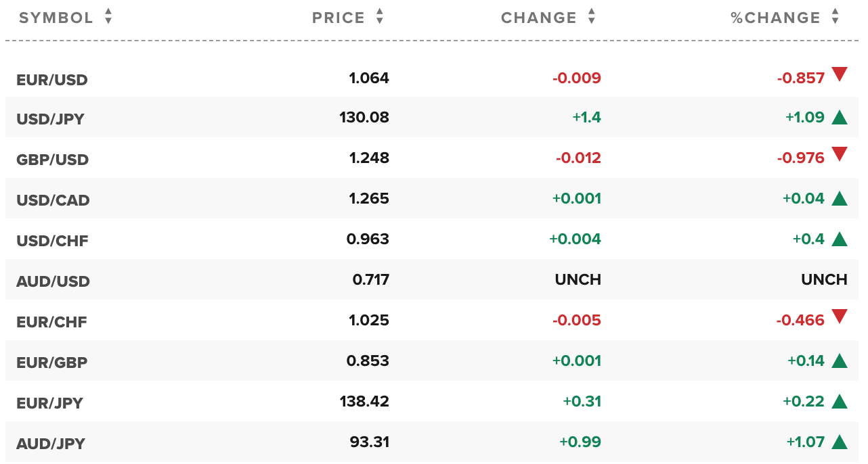
Task: Click the red down arrow for EUR/CHF
Action: tap(840, 316)
